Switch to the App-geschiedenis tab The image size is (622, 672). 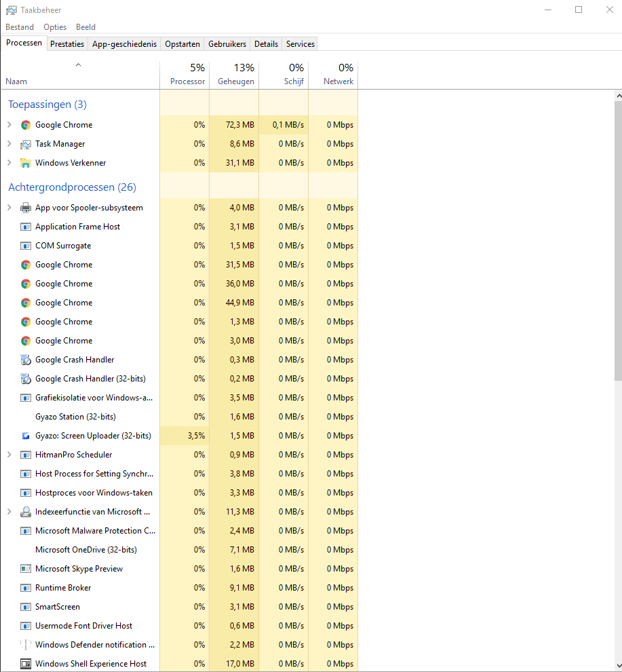click(124, 43)
